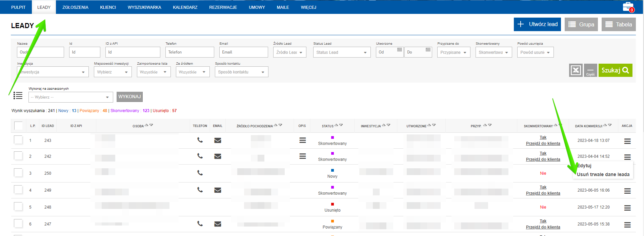644x236 pixels.
Task: Sort Data konwersji column descending
Action: [610, 125]
